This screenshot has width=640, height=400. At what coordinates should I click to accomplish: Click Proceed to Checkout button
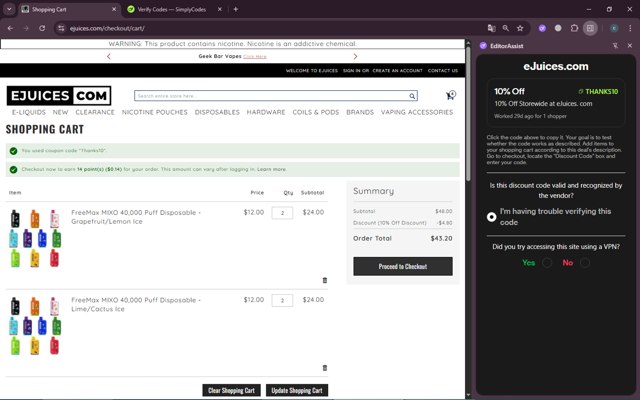coord(403,267)
